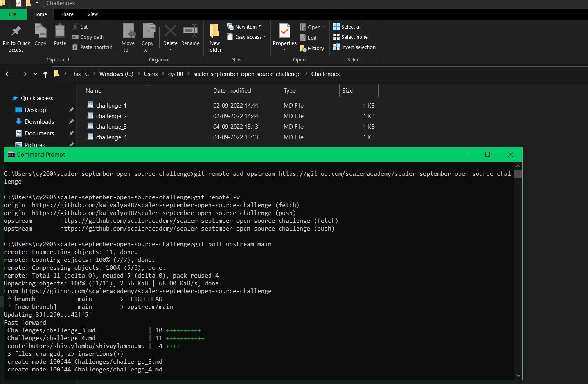Screen dimensions: 588x384
Task: Click the Command Prompt scrollbar thumb
Action: point(518,174)
